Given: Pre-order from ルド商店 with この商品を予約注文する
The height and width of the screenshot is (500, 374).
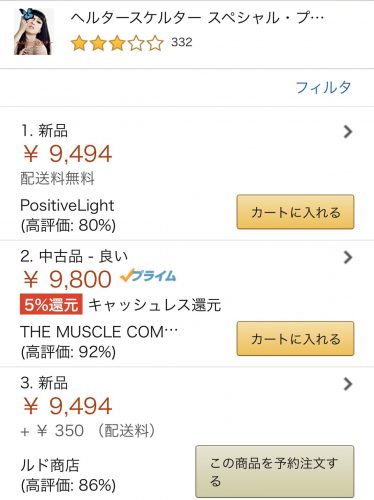Looking at the screenshot, I should click(x=275, y=471).
